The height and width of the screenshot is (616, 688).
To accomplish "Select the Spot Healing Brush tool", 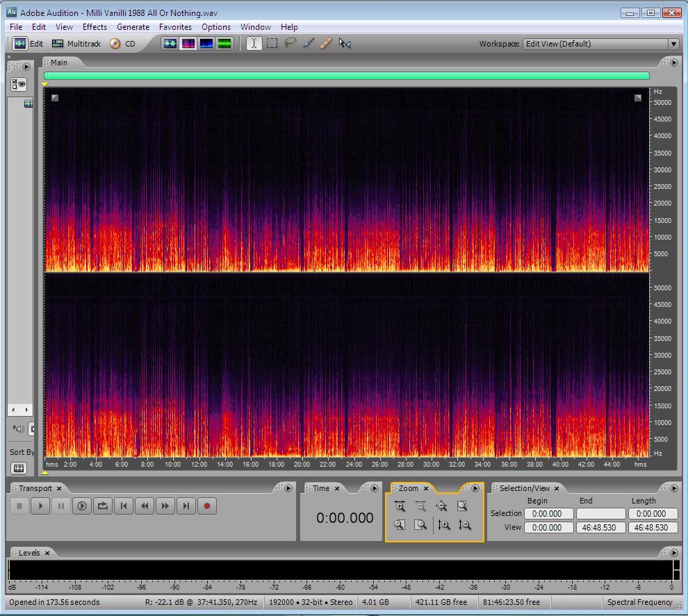I will 326,44.
